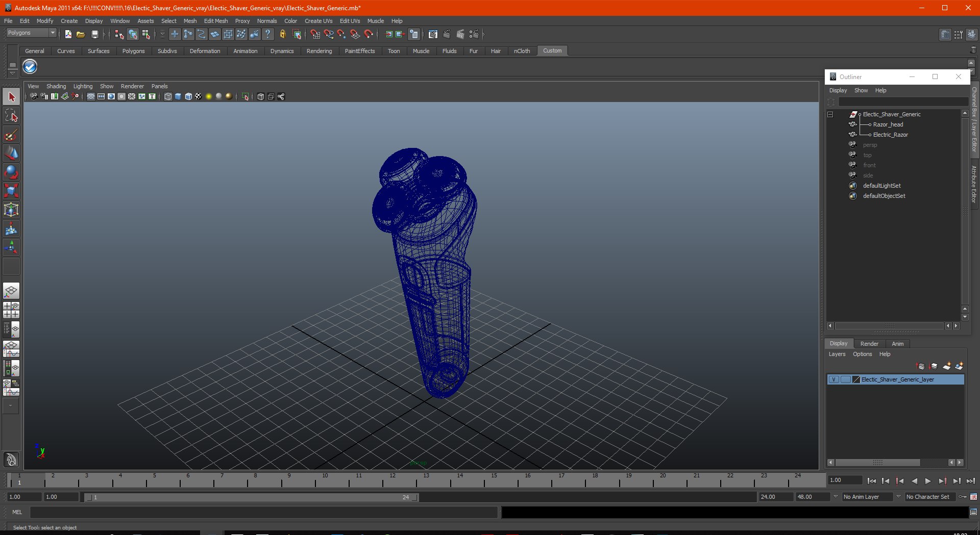Open the Polygons menu set dropdown

pyautogui.click(x=31, y=33)
